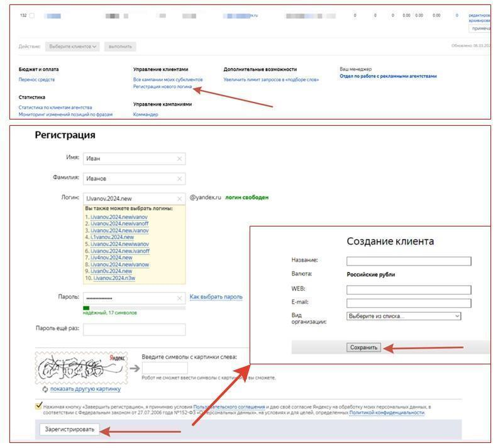This screenshot has height=448, width=498.
Task: Click the WEB input field
Action: tap(409, 290)
